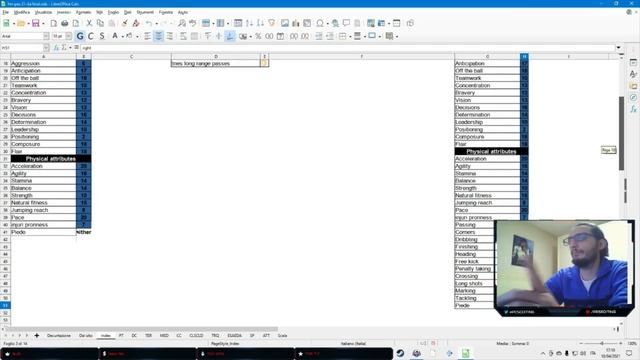Open the Name Box dropdown
This screenshot has height=360, width=640.
tap(46, 48)
